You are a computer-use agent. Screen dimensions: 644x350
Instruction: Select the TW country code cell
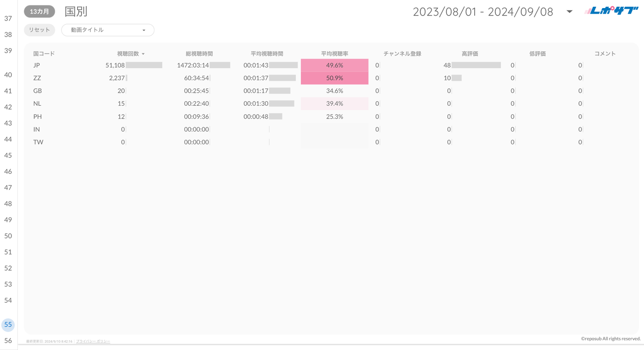(38, 142)
